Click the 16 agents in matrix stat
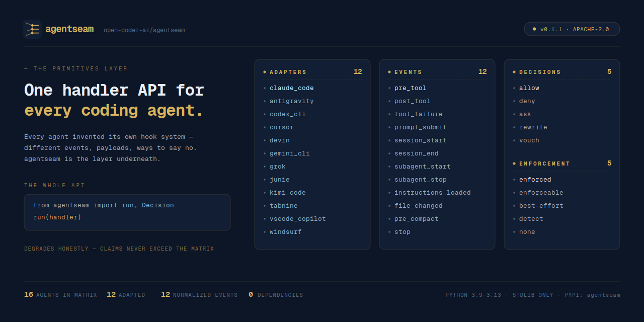The image size is (644, 322). [x=60, y=295]
